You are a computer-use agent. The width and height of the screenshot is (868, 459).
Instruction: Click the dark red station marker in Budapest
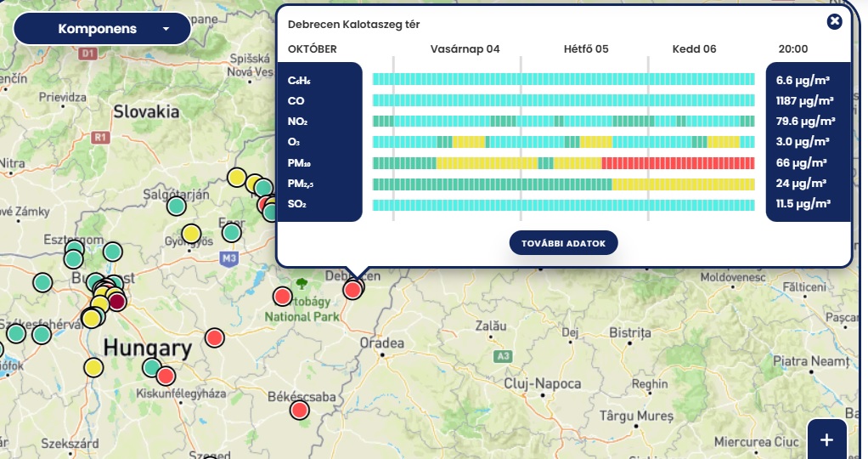point(117,302)
